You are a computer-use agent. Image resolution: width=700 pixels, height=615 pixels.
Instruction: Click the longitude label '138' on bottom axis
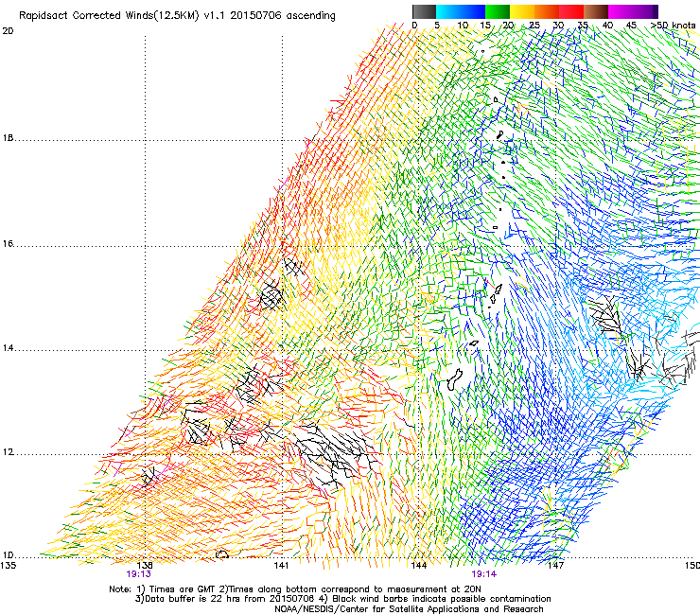pyautogui.click(x=145, y=566)
